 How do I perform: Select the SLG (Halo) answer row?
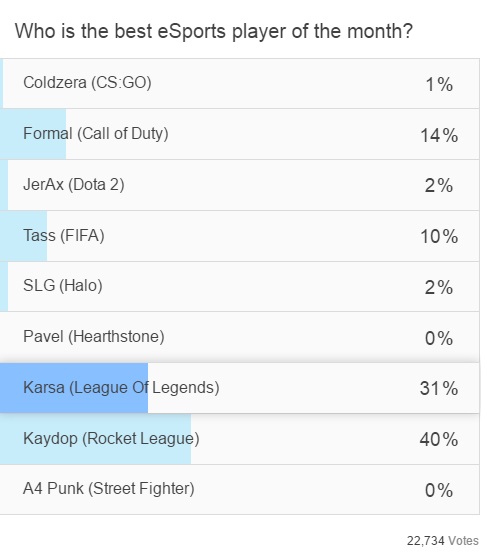[240, 287]
